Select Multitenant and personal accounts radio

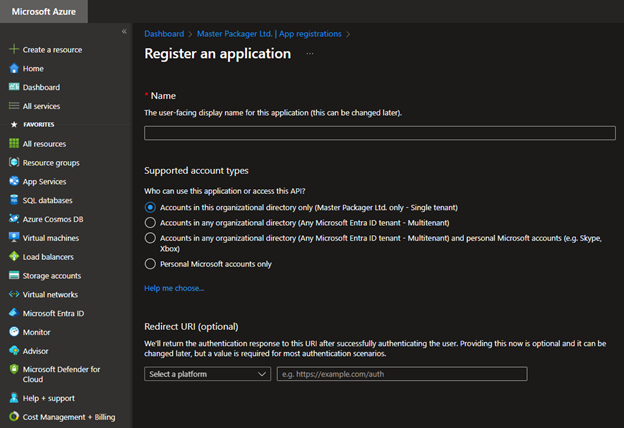(150, 238)
